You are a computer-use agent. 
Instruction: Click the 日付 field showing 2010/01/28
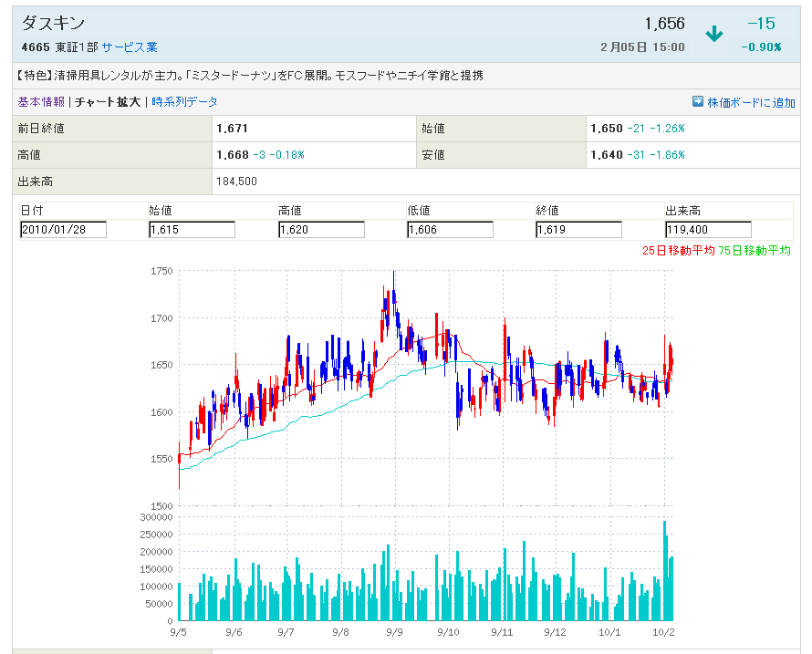coord(63,230)
